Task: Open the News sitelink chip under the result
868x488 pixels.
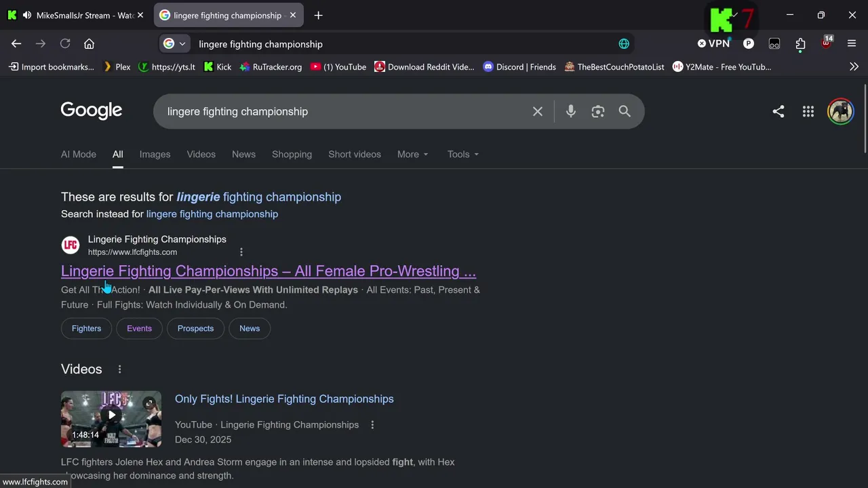Action: [250, 328]
